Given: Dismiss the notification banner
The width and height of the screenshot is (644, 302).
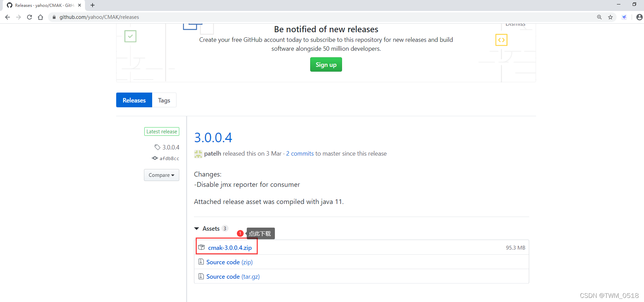Looking at the screenshot, I should pyautogui.click(x=515, y=24).
